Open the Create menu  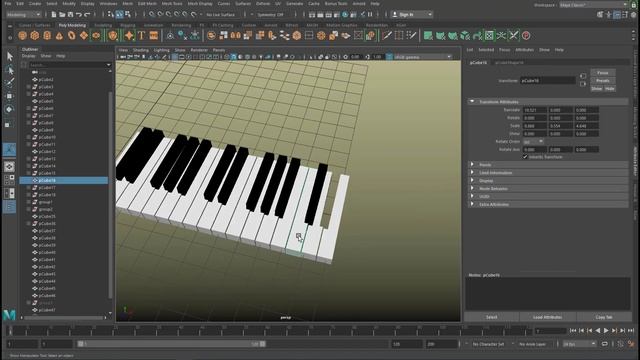click(35, 4)
